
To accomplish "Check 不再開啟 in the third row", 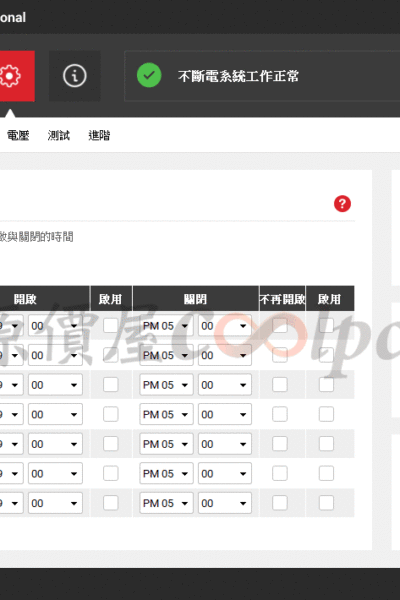I will (x=280, y=385).
